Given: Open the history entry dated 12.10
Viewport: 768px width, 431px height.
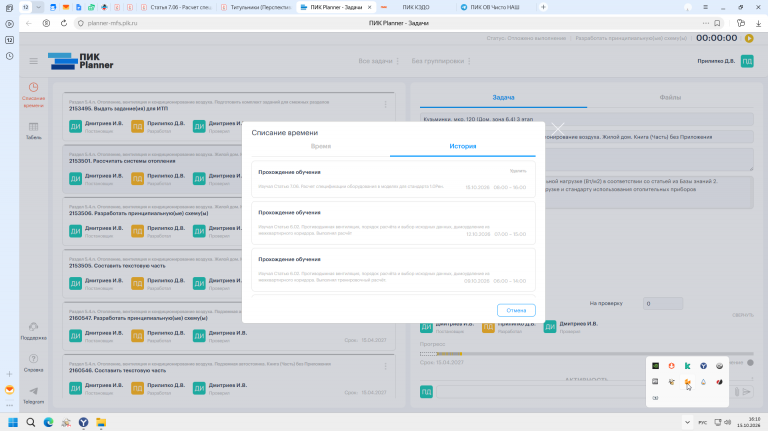Looking at the screenshot, I should 393,223.
